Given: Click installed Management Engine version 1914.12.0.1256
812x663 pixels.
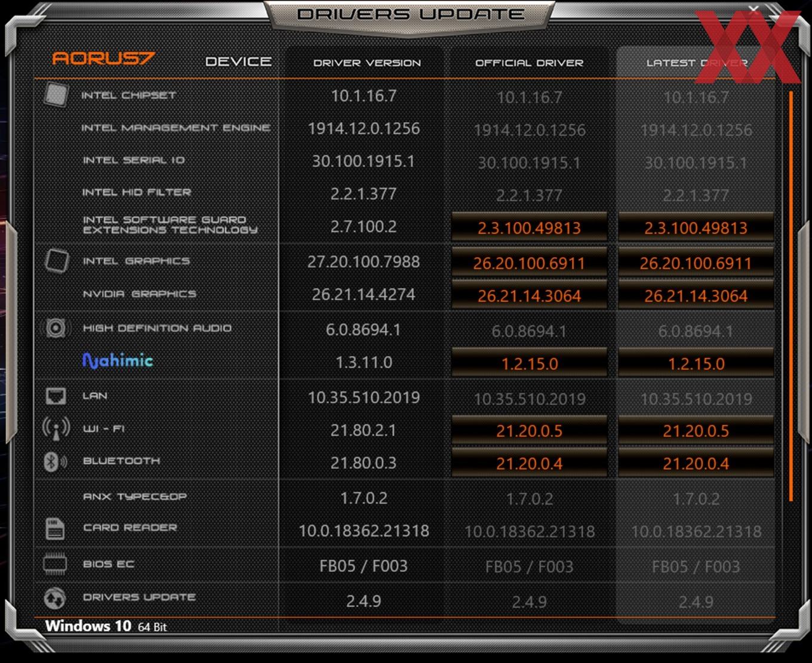Looking at the screenshot, I should [x=364, y=128].
